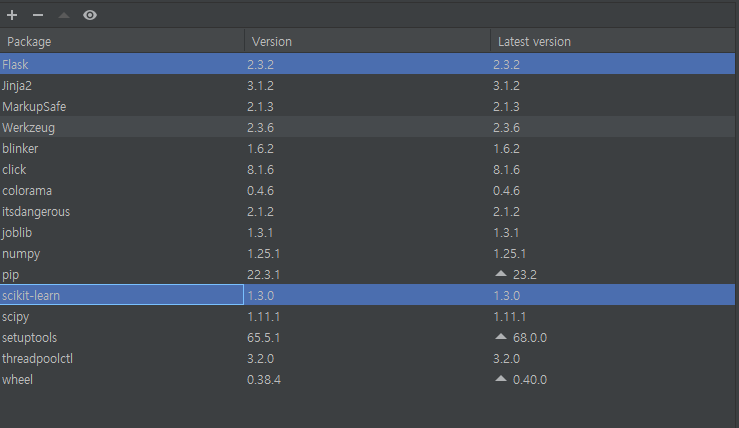Click the minus icon to uninstall package

pos(38,15)
